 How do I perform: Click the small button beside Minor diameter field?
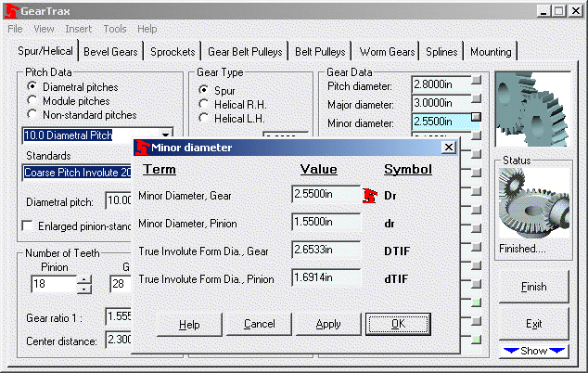tap(477, 117)
